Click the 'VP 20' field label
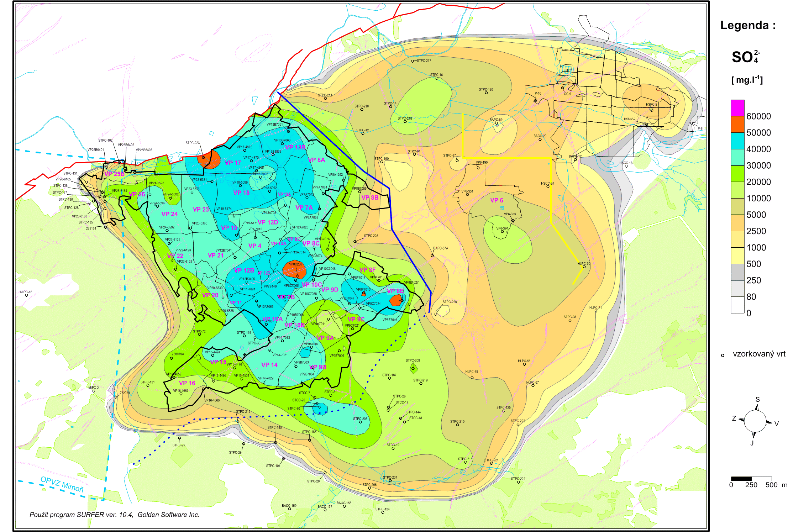This screenshot has width=788, height=532. pos(210,295)
